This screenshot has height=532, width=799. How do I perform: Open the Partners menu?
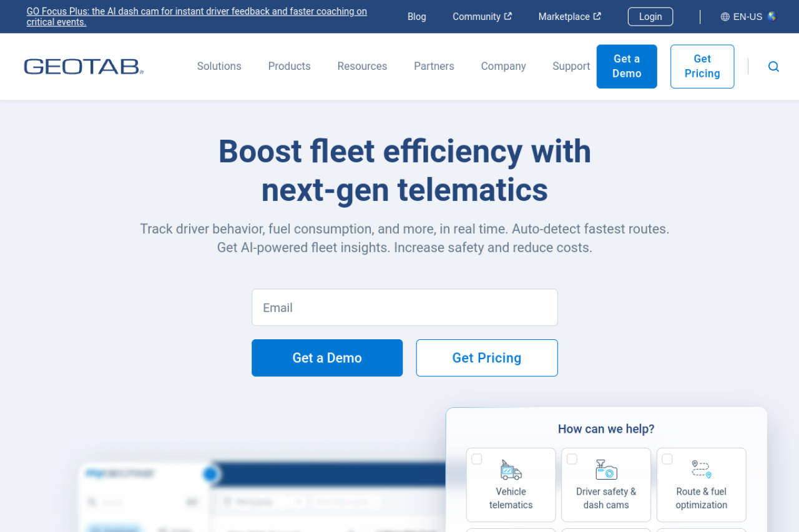coord(434,66)
